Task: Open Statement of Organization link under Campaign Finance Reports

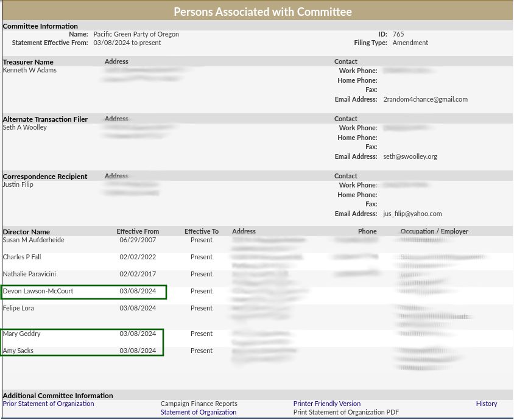Action: tap(199, 412)
